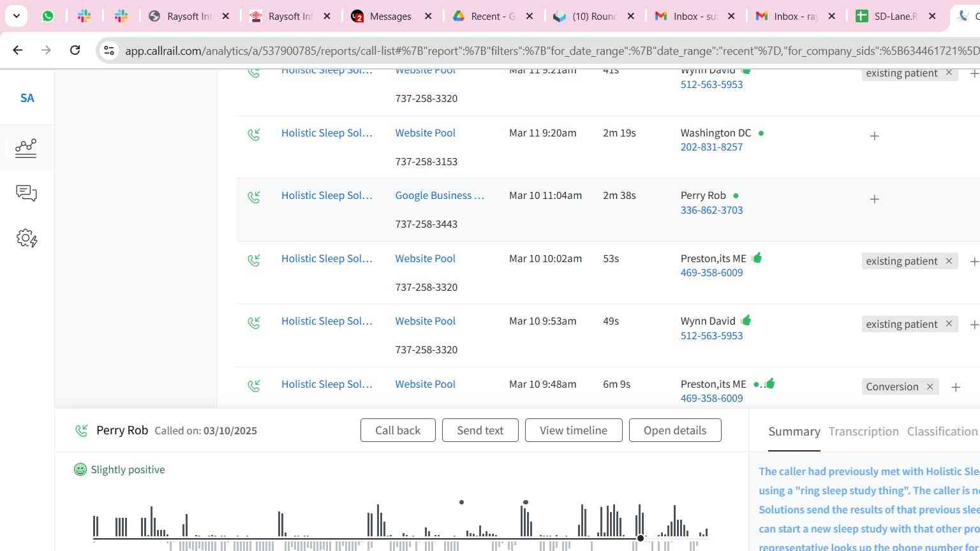980x551 pixels.
Task: Switch to the Recent Google Drive tab
Action: 492,16
